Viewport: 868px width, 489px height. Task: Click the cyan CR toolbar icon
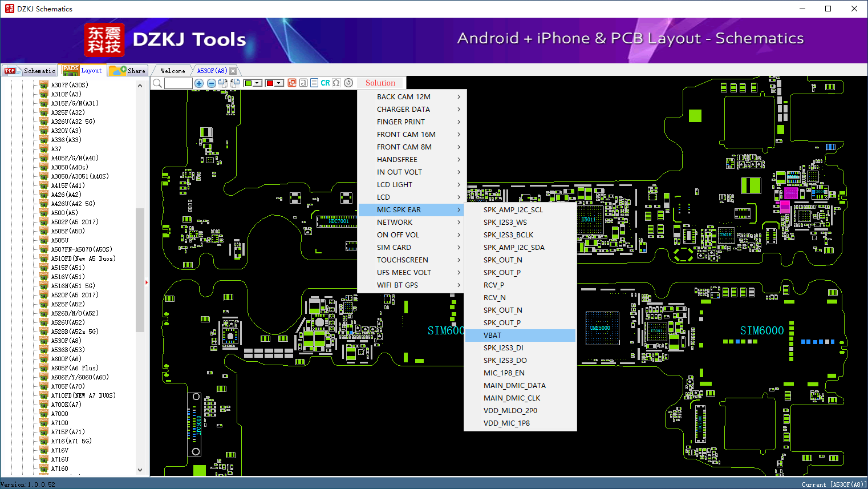[325, 83]
